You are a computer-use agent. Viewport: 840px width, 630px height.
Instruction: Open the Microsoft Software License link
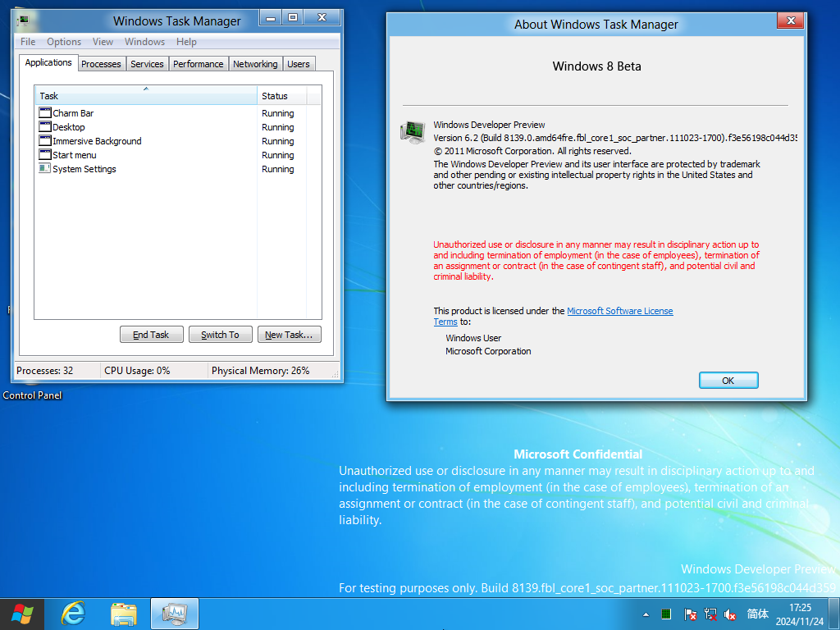(620, 311)
